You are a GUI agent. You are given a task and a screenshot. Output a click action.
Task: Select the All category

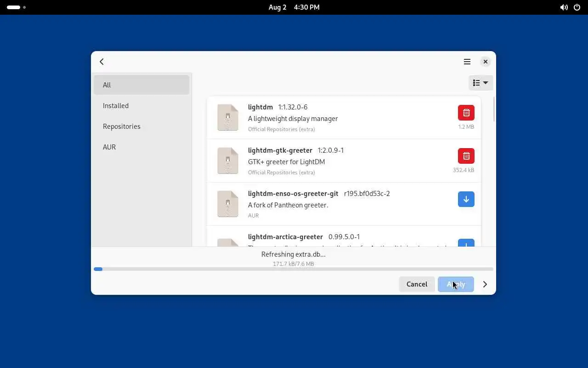pos(141,85)
